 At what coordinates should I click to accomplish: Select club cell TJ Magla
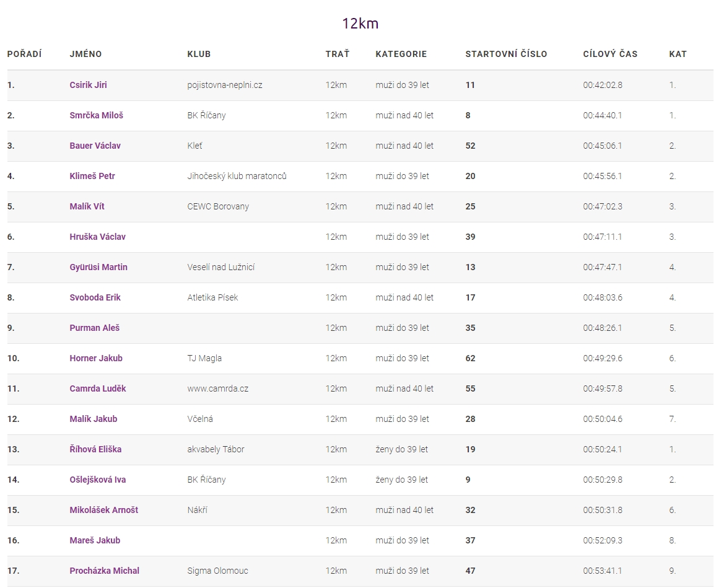pos(204,358)
